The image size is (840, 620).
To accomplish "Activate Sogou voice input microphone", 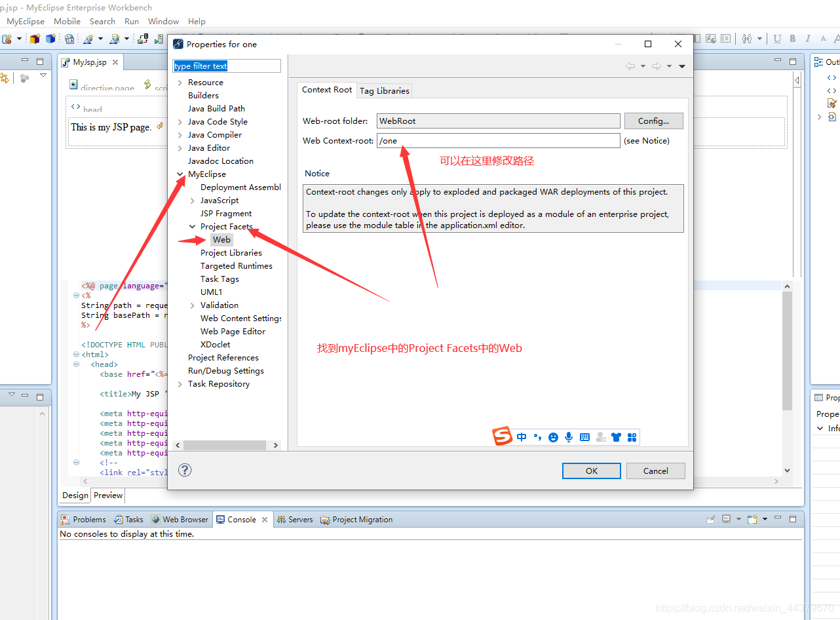I will 569,437.
